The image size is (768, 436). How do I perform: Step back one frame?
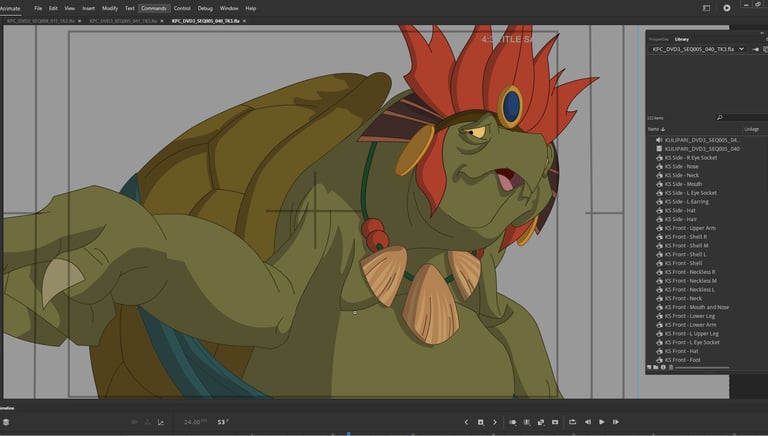pos(588,422)
